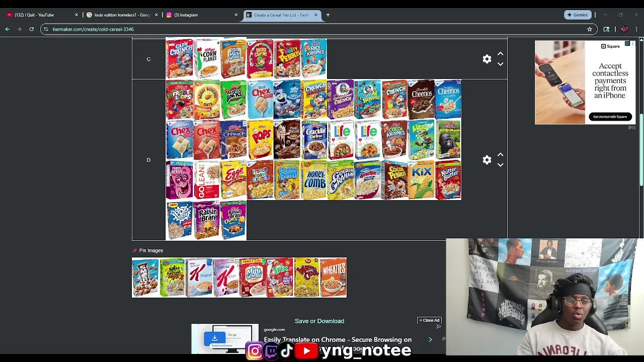
Task: Select the Franken Berry cereal box
Action: (x=179, y=180)
